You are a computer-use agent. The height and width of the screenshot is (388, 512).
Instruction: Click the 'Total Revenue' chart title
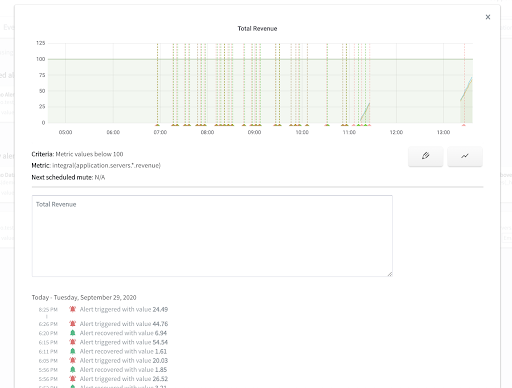coord(257,29)
